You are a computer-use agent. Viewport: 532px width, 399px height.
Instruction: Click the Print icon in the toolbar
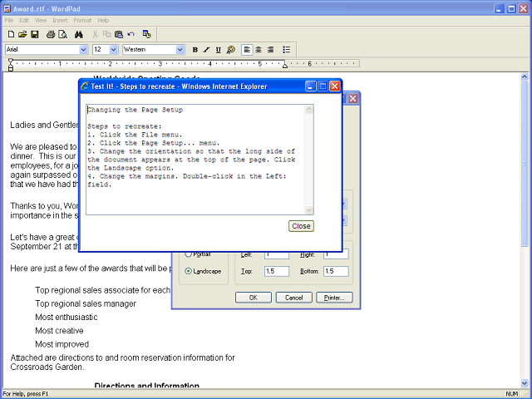pos(51,34)
